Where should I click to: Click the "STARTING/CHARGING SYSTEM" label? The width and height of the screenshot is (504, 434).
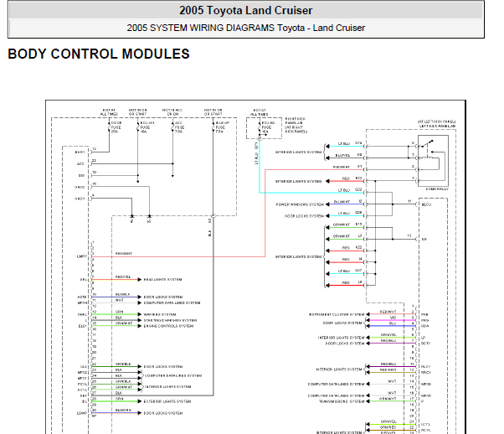[170, 320]
